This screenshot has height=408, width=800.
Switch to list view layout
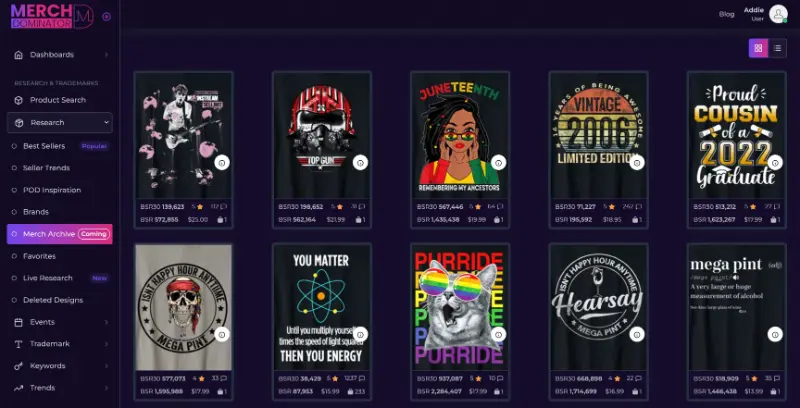tap(777, 48)
